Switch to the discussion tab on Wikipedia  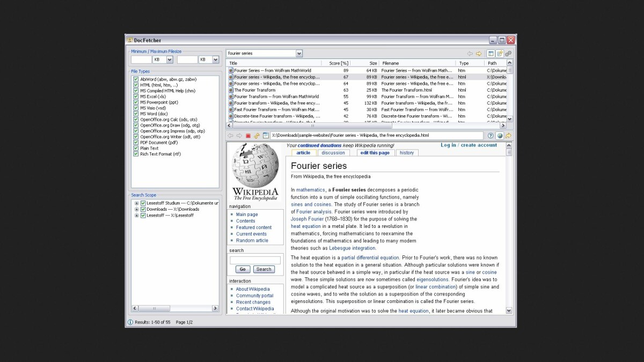pyautogui.click(x=333, y=152)
